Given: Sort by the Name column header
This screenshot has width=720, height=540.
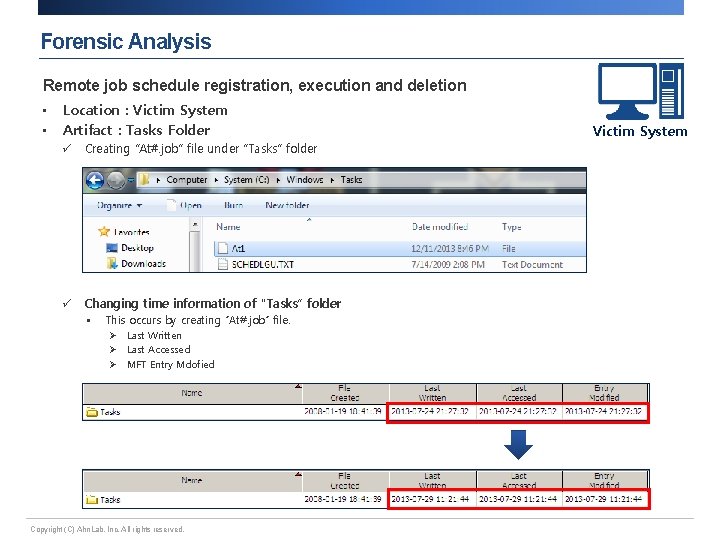Looking at the screenshot, I should tap(228, 227).
